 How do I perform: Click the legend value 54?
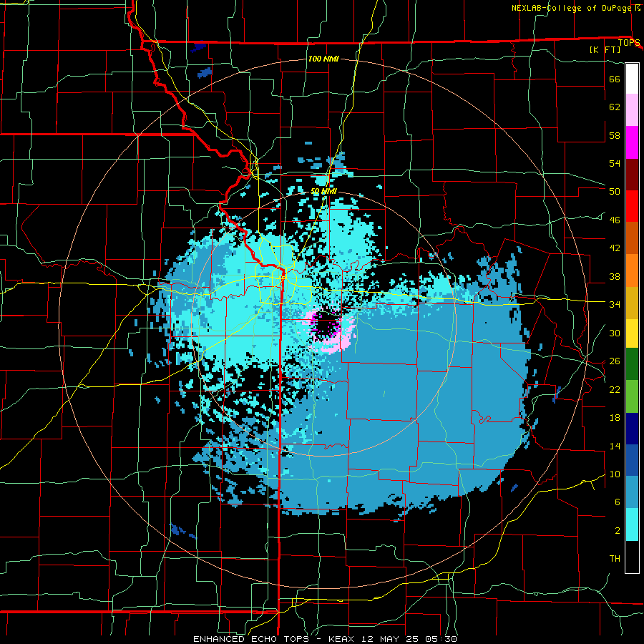(x=615, y=163)
